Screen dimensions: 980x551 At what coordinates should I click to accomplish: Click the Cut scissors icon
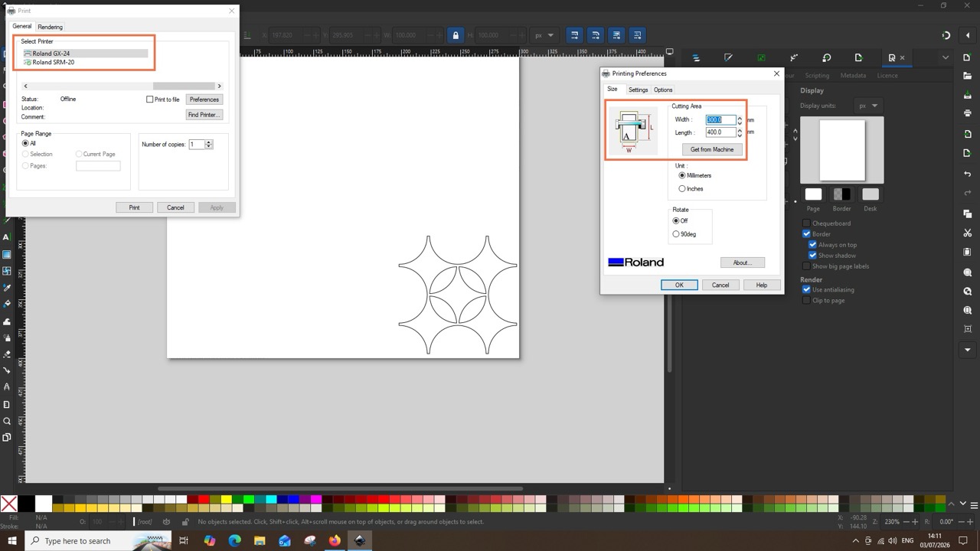(x=968, y=233)
